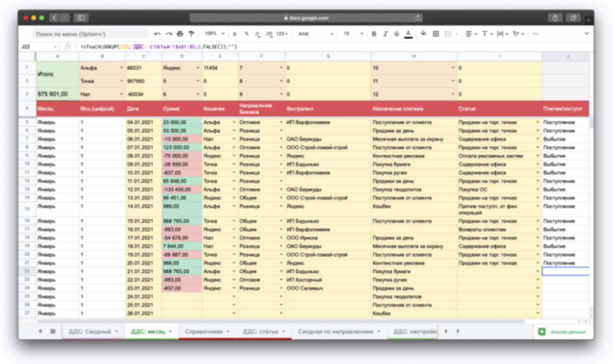Click the print icon
The height and width of the screenshot is (364, 613).
pyautogui.click(x=180, y=34)
